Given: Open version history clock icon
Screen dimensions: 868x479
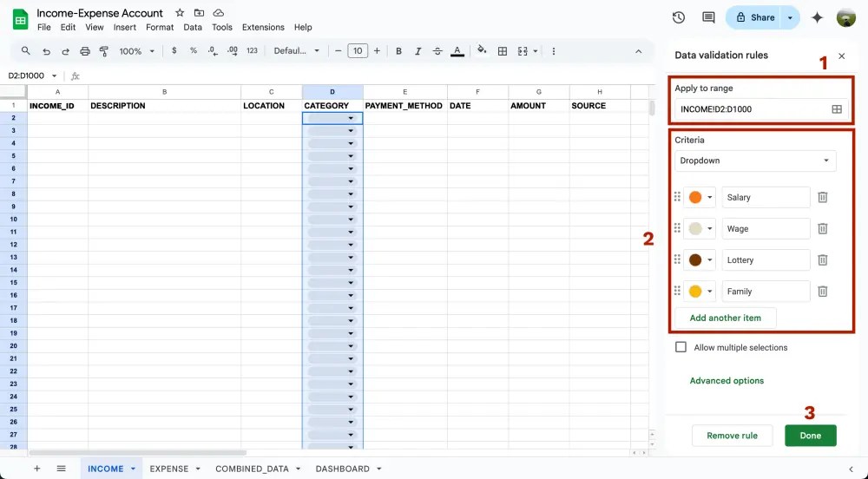Looking at the screenshot, I should pyautogui.click(x=679, y=17).
